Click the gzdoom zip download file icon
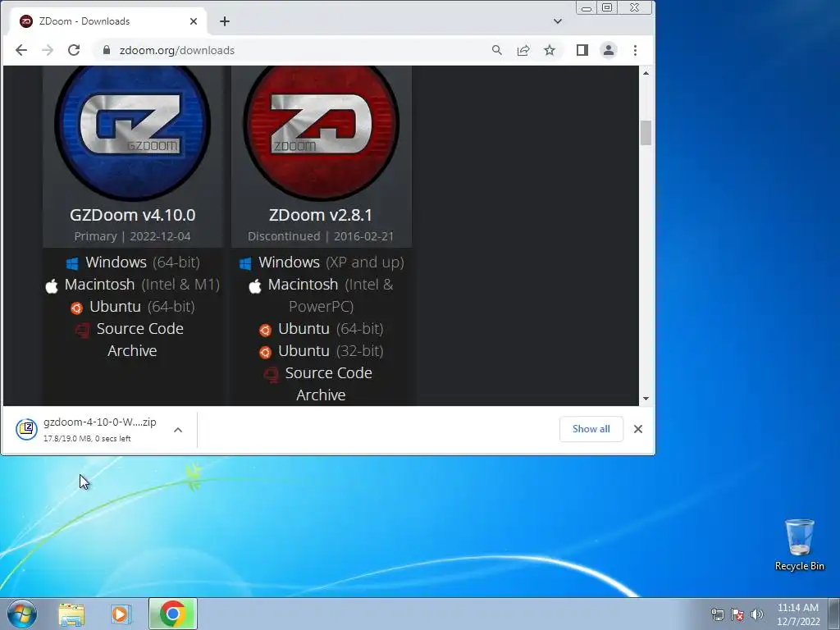This screenshot has height=630, width=840. [x=26, y=429]
